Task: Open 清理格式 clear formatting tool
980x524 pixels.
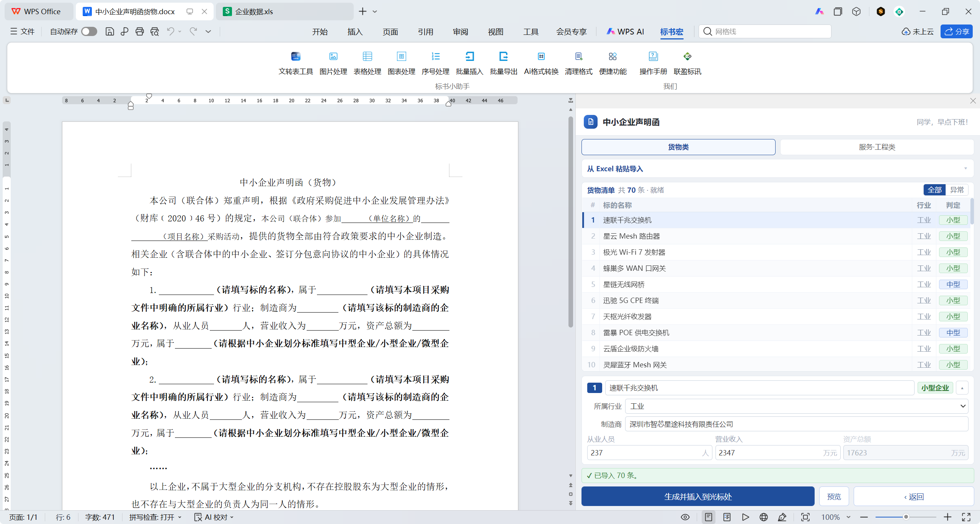Action: [x=578, y=63]
